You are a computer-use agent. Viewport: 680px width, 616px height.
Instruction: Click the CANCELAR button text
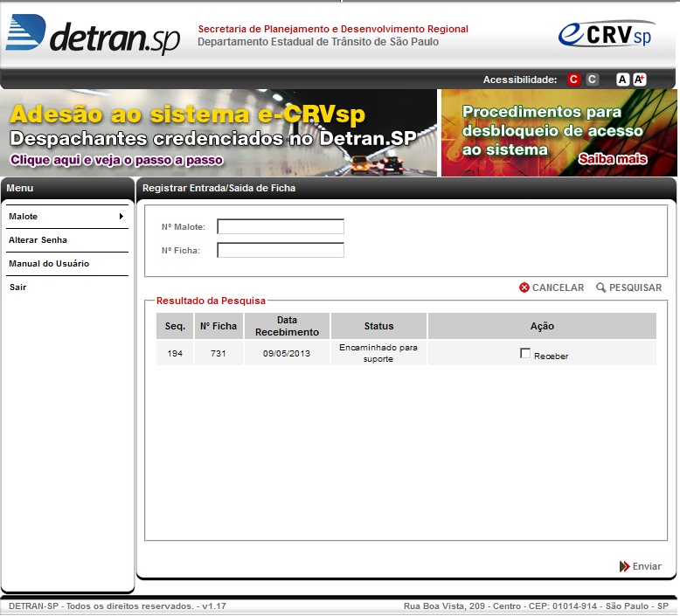pos(558,287)
